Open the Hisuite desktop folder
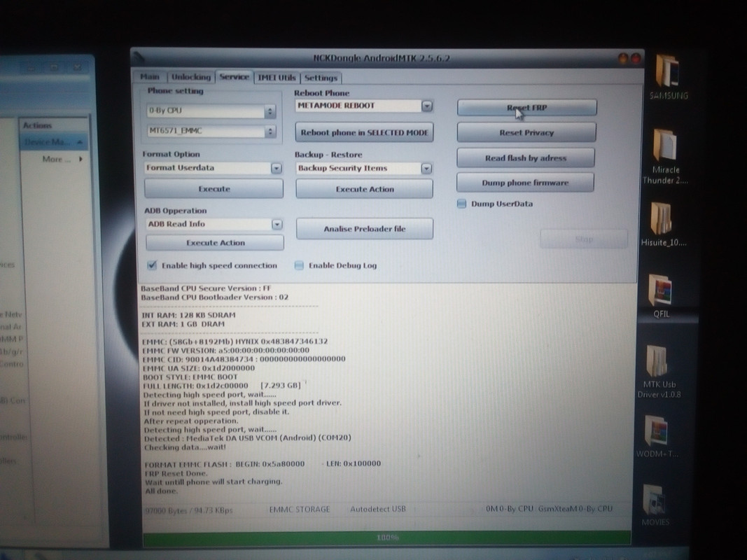Viewport: 747px width, 560px height. click(663, 224)
